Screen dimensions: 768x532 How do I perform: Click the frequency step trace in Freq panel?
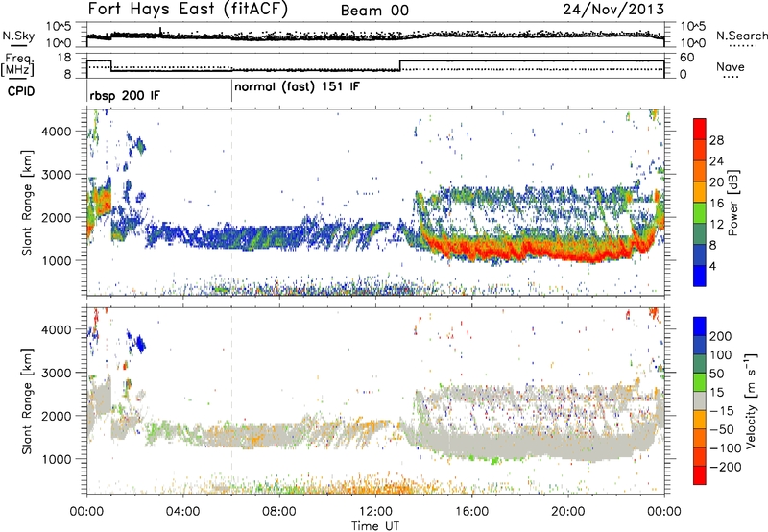pos(375,67)
